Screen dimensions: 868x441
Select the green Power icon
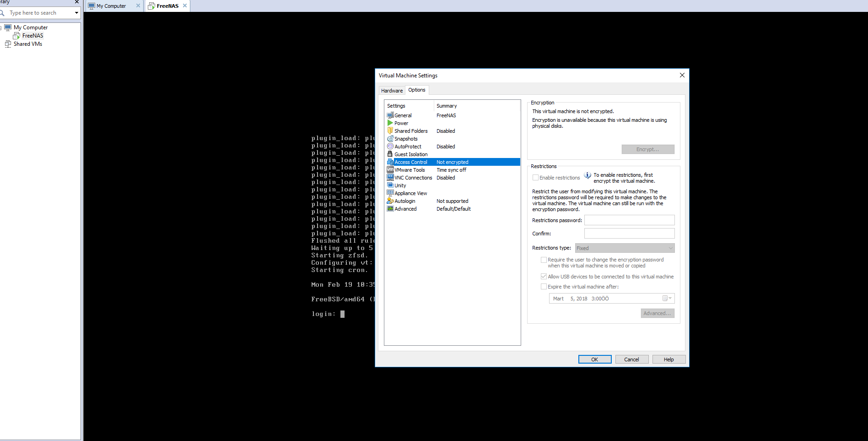click(x=390, y=123)
